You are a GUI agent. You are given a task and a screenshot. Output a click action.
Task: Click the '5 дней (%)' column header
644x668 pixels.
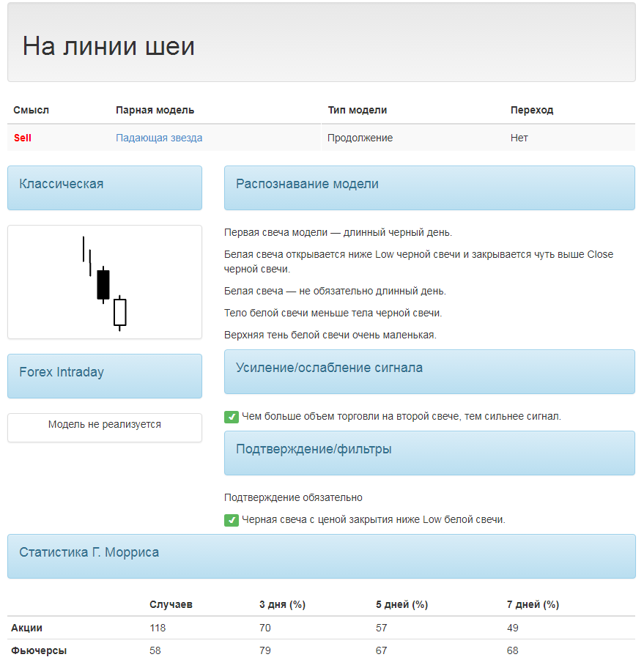point(402,604)
